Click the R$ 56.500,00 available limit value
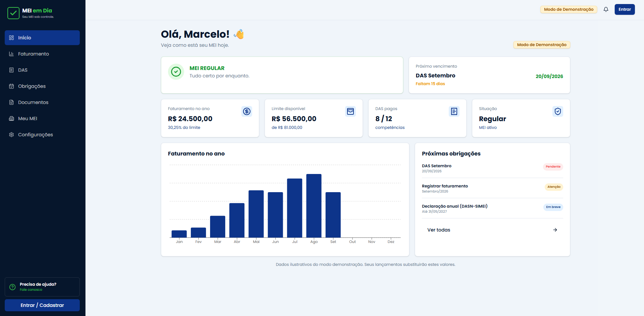The image size is (644, 316). (294, 119)
